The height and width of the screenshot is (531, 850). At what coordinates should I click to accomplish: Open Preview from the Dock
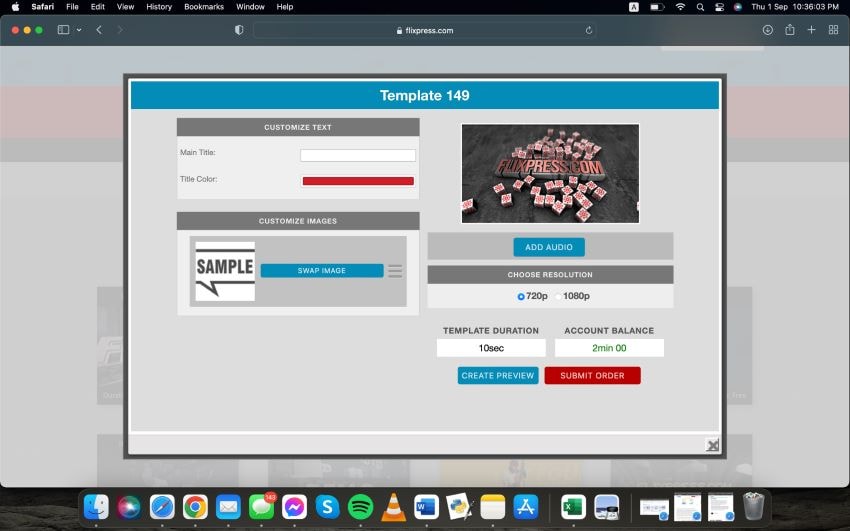(607, 508)
